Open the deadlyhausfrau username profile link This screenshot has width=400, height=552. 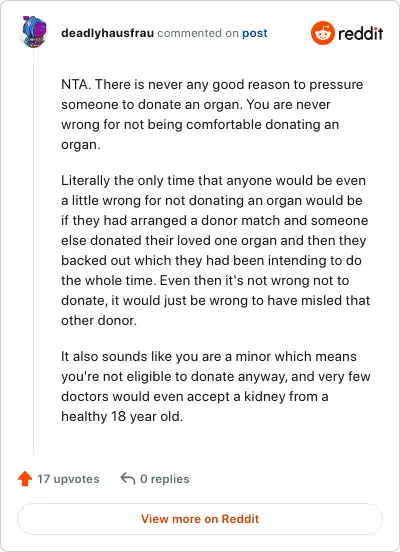click(x=107, y=33)
